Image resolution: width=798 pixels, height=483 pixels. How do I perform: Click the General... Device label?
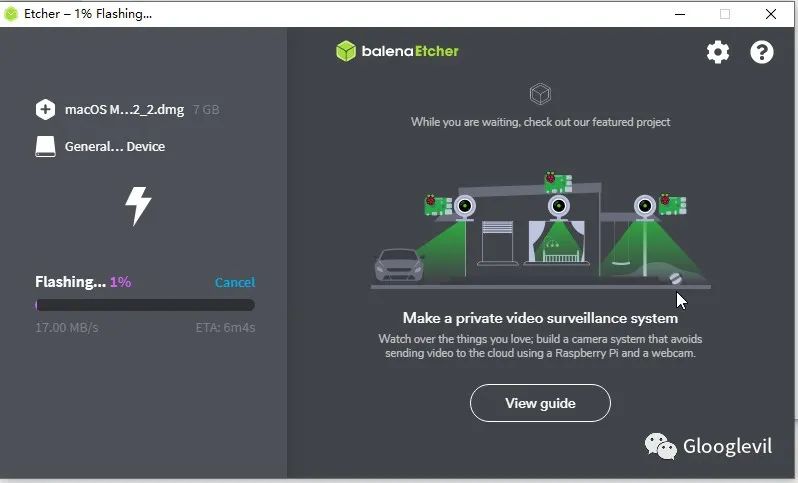tap(115, 147)
